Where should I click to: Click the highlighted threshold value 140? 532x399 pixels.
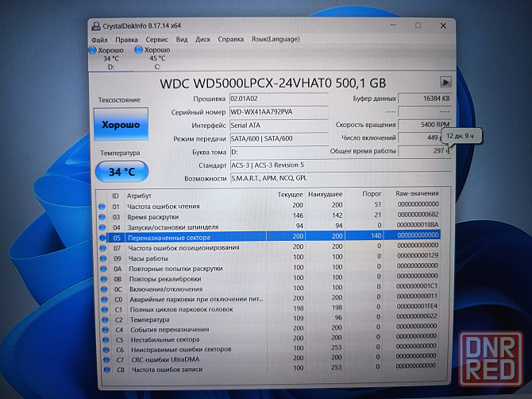coord(376,235)
